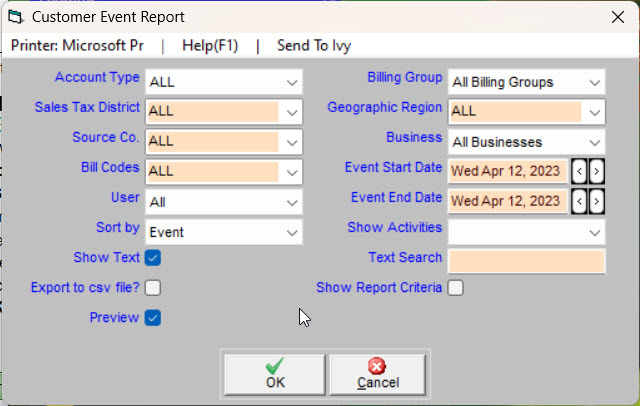This screenshot has width=640, height=406.
Task: Open Help(F1) from the menu bar
Action: [210, 45]
